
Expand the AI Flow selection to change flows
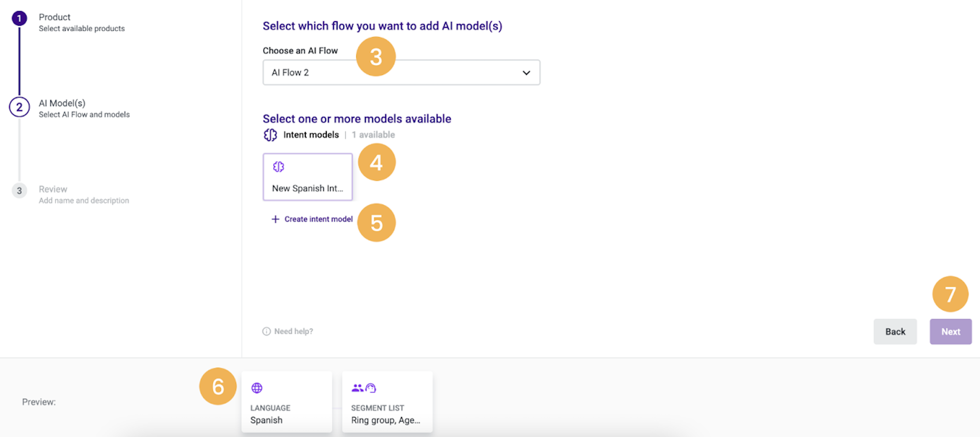click(401, 72)
